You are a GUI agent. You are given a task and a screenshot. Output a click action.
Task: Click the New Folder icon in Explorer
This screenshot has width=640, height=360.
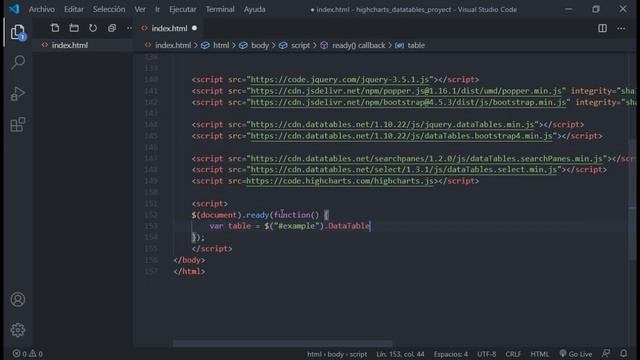(74, 28)
